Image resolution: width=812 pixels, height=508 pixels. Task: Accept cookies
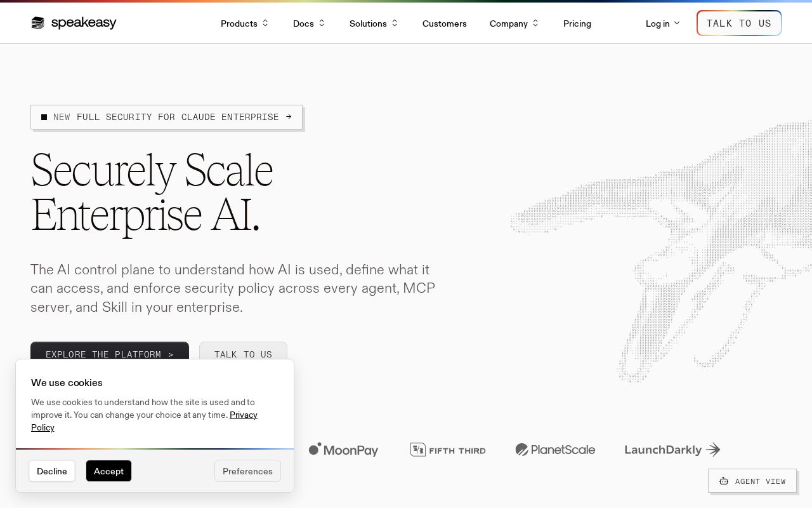pos(108,471)
